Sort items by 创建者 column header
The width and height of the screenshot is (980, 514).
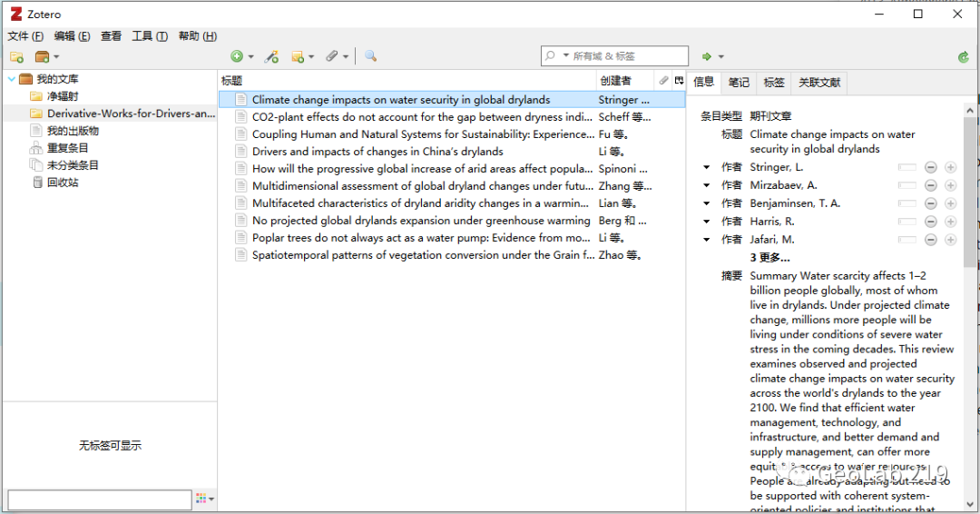(625, 80)
